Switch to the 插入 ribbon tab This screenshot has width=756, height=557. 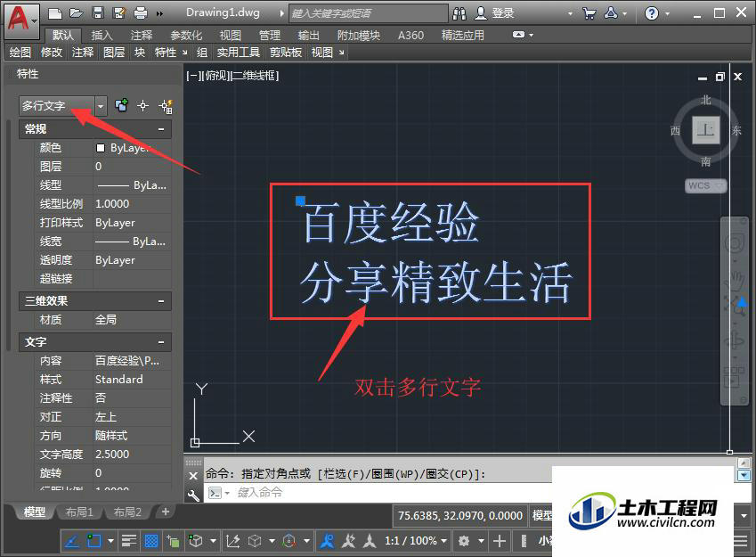[102, 36]
